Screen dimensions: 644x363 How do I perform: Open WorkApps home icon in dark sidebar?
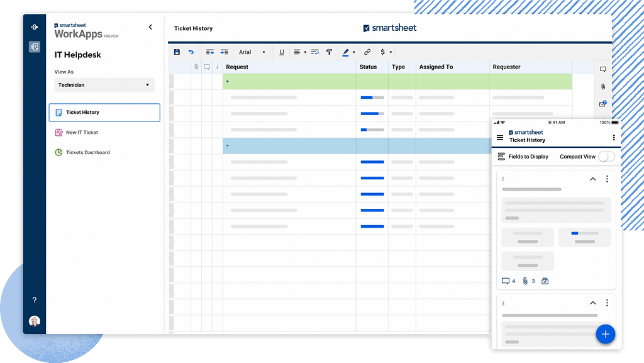pyautogui.click(x=35, y=27)
